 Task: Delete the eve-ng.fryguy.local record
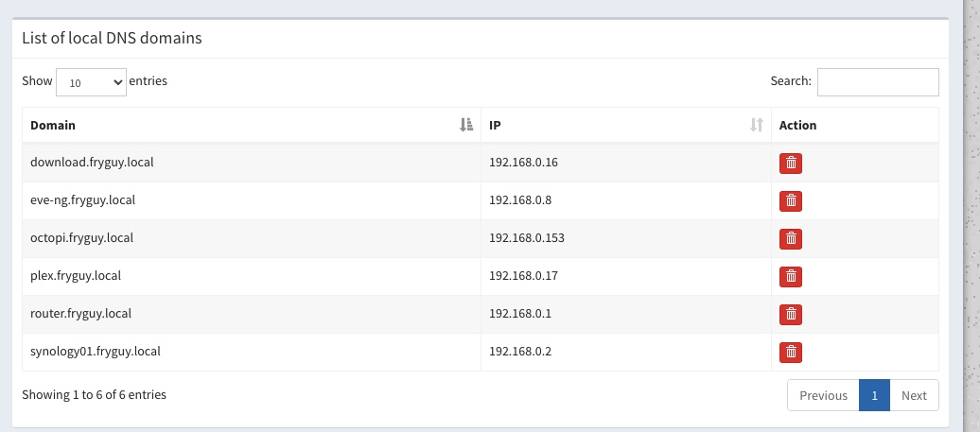tap(791, 201)
